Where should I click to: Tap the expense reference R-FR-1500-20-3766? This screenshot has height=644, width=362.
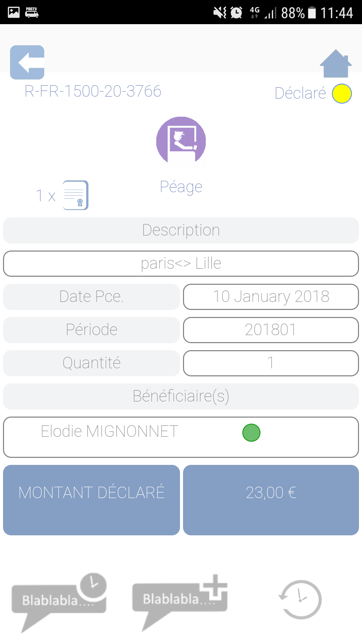(93, 91)
